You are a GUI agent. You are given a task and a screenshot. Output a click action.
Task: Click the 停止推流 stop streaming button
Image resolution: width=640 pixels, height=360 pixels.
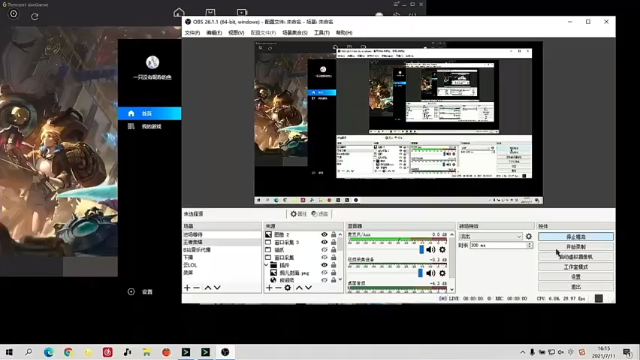coord(576,237)
